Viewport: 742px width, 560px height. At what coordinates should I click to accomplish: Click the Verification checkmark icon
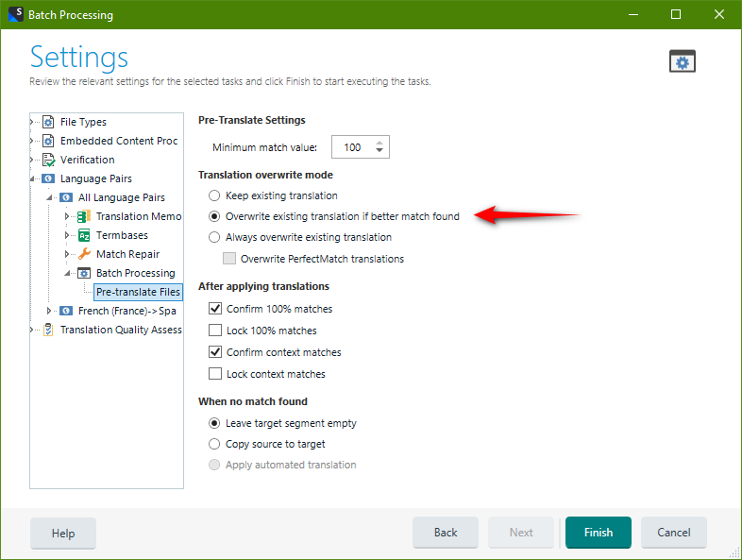(x=48, y=160)
